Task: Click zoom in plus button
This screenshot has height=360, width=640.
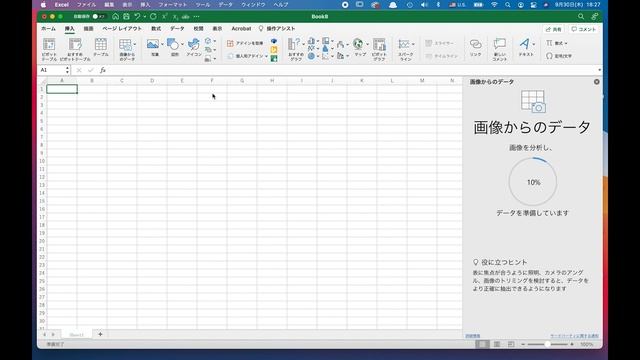Action: click(572, 344)
